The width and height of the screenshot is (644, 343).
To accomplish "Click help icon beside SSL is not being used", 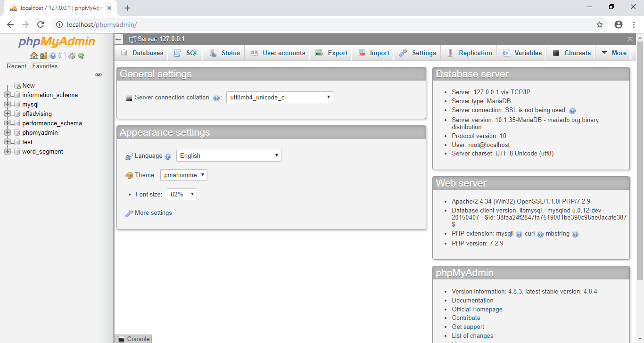I will (x=572, y=111).
